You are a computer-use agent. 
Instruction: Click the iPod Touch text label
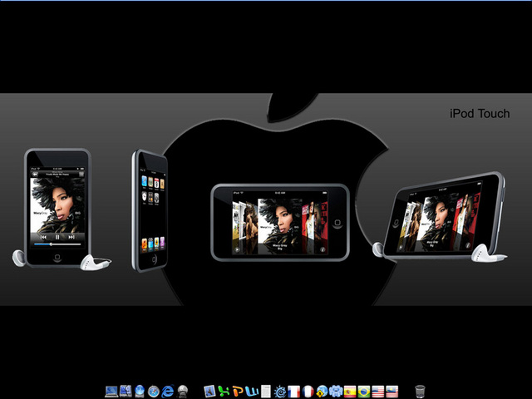click(480, 114)
